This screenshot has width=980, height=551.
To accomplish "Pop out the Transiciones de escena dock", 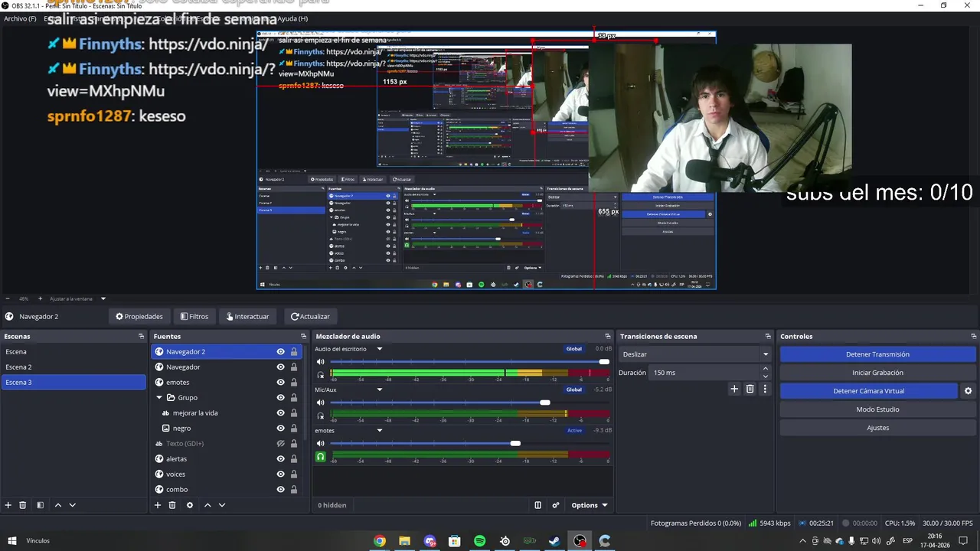I will 768,337.
